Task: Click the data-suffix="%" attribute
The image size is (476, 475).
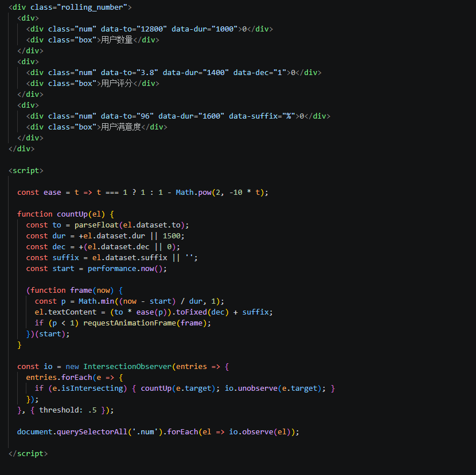Action: 262,116
